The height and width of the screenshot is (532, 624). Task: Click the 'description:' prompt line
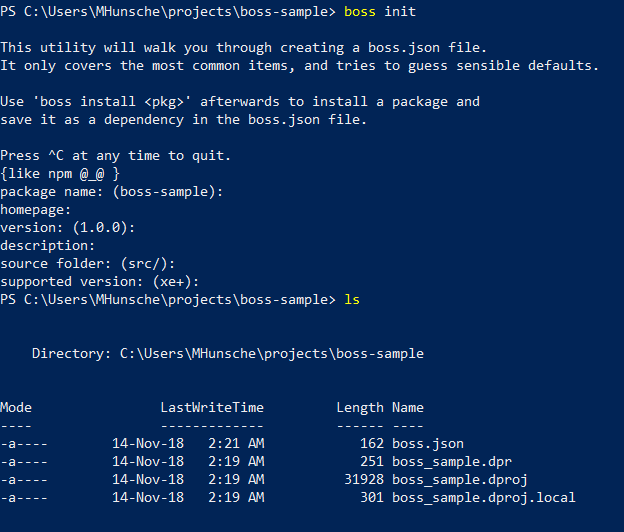pos(48,246)
